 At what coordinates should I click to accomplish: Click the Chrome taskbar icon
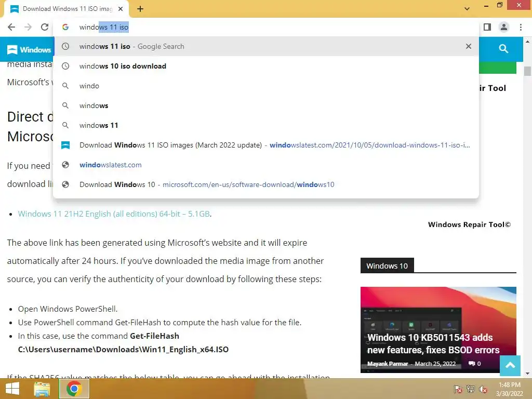pos(74,389)
